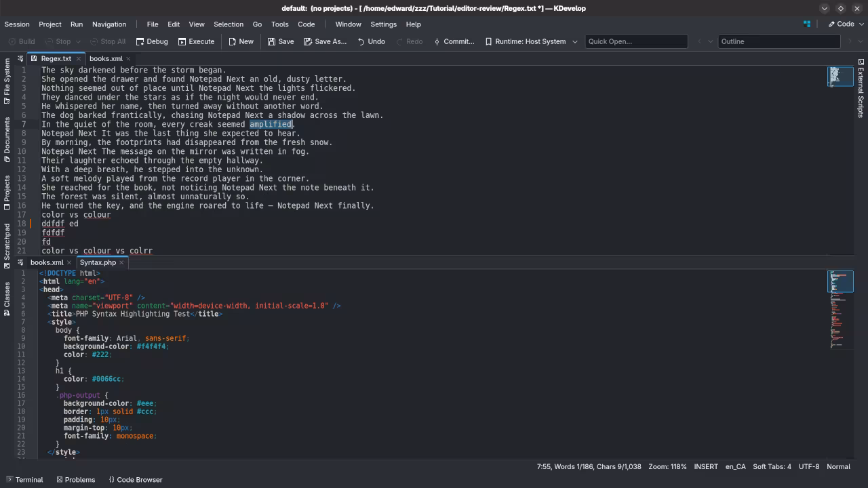The image size is (868, 488).
Task: Open the Classes side panel
Action: click(x=7, y=299)
